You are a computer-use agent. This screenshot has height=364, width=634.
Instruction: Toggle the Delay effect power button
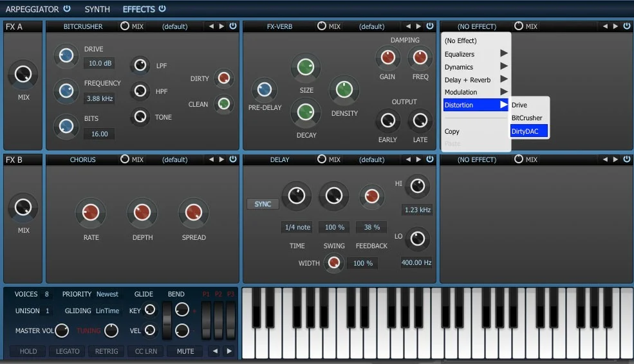point(430,159)
